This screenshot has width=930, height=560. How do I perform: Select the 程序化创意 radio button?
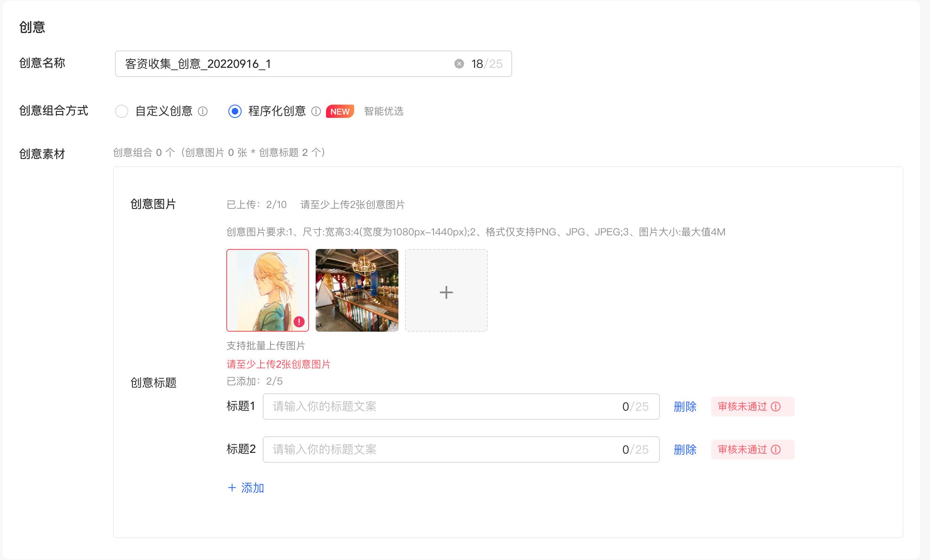pyautogui.click(x=235, y=111)
